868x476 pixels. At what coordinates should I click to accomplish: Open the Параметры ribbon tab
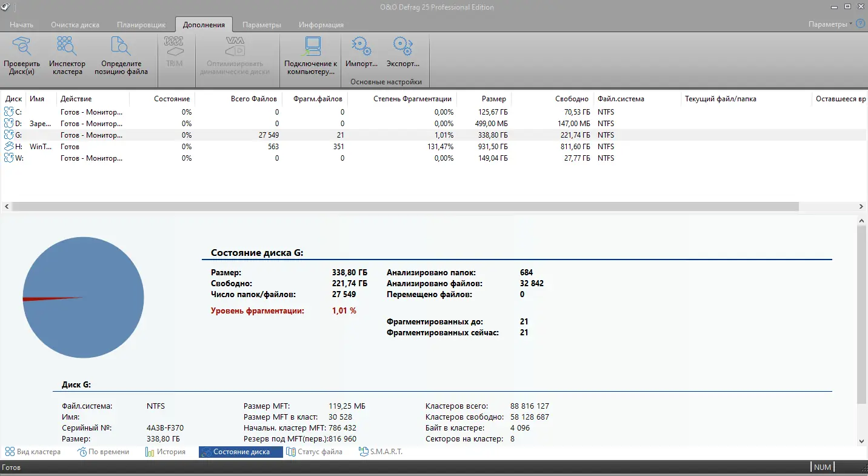coord(262,25)
